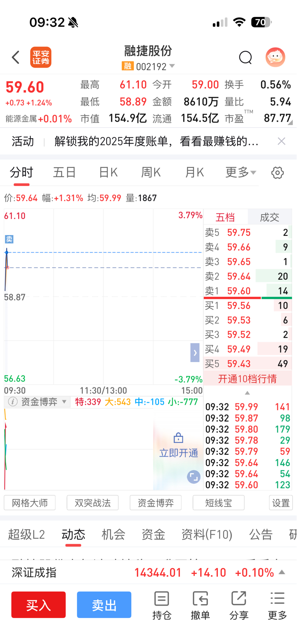
Task: Switch to the 月K chart tab
Action: (x=194, y=172)
